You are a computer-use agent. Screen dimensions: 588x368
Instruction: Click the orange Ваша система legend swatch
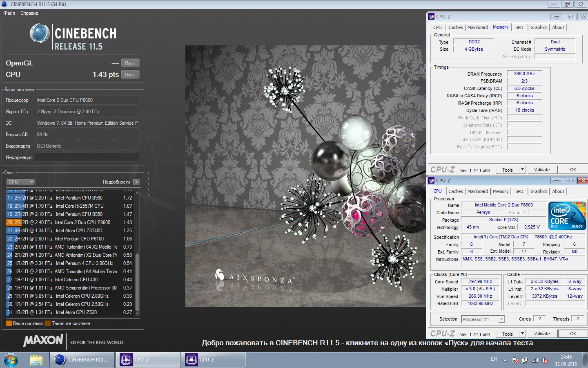[x=9, y=323]
